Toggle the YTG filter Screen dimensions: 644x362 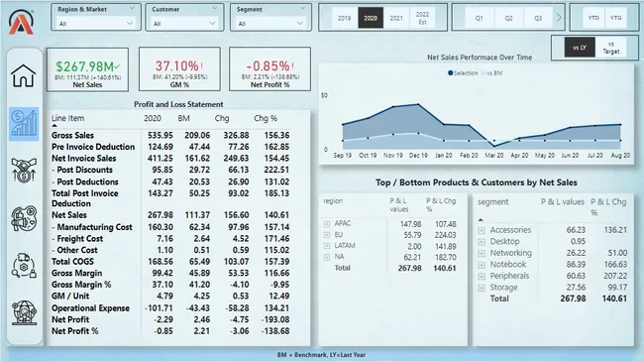pos(615,18)
